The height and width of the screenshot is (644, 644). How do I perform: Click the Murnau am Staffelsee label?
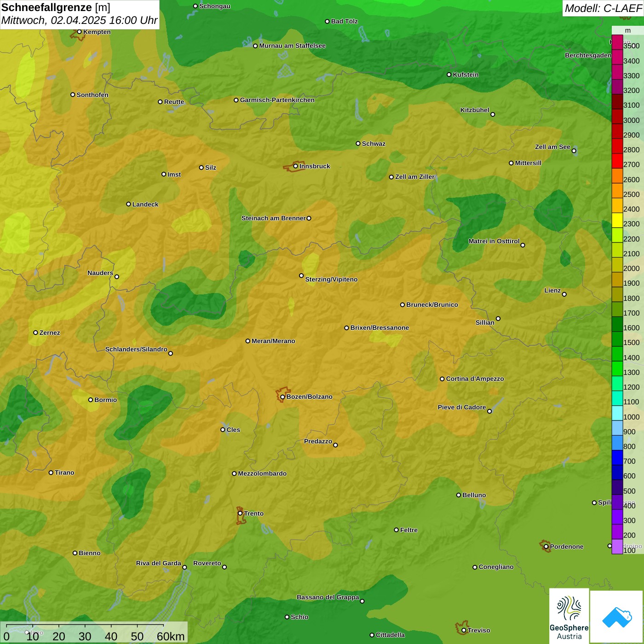(x=292, y=46)
